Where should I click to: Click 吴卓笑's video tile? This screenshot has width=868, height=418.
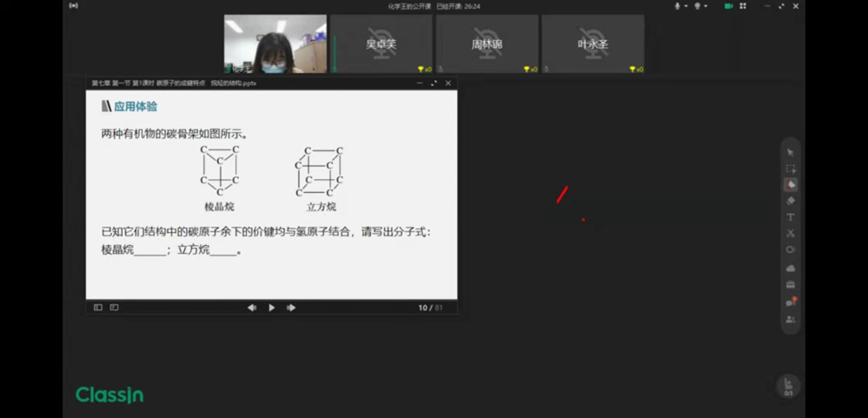[x=381, y=43]
